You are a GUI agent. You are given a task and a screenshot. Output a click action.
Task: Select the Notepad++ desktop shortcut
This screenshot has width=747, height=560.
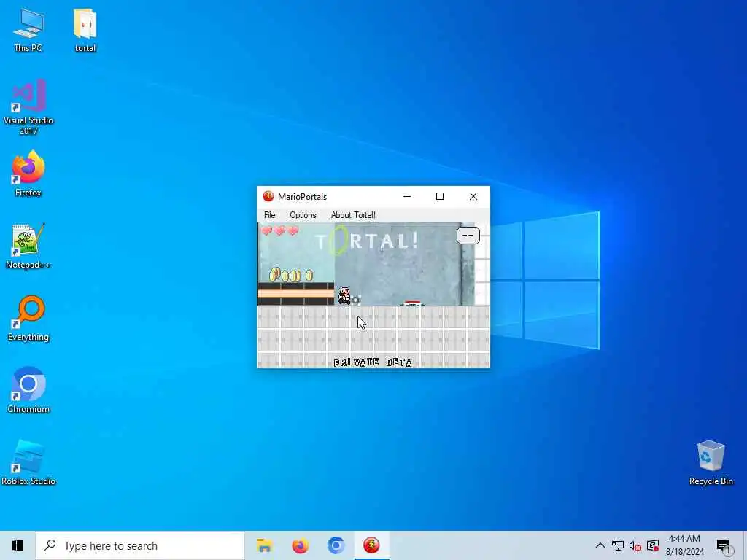28,246
